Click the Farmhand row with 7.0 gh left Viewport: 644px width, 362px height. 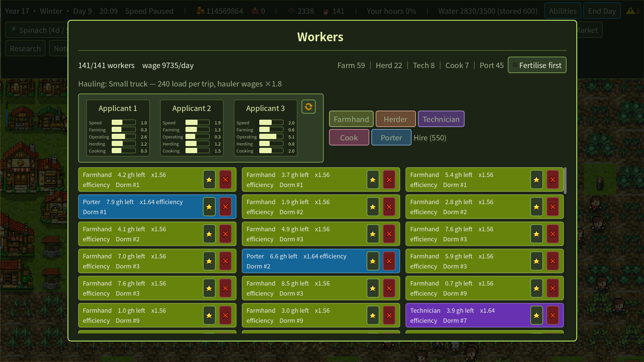pyautogui.click(x=157, y=261)
